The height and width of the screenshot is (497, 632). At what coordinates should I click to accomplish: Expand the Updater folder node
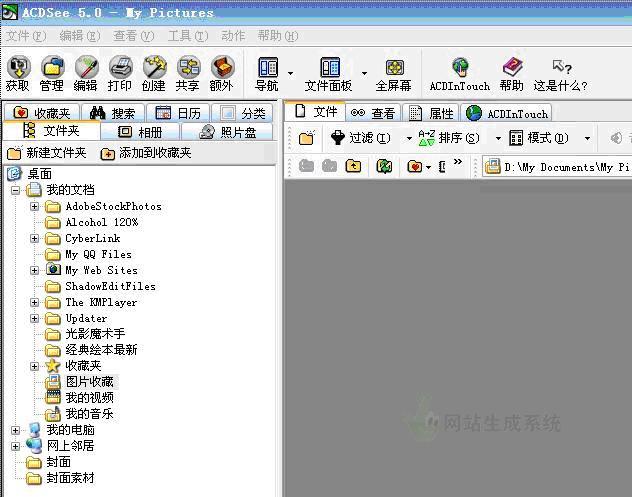(35, 318)
